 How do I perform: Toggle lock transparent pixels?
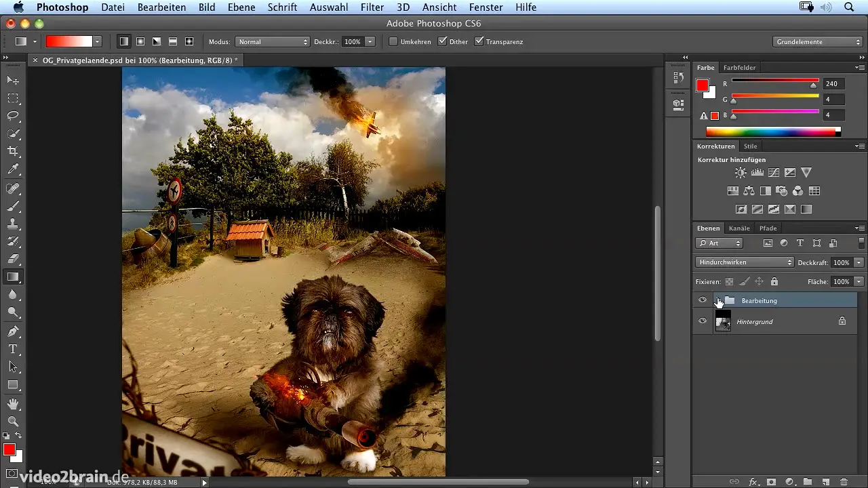730,281
